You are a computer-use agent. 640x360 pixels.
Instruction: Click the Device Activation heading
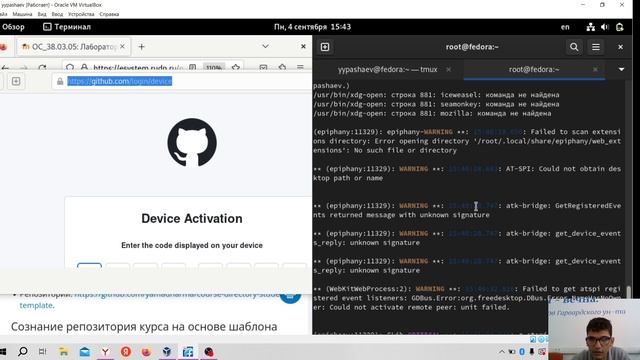point(192,218)
